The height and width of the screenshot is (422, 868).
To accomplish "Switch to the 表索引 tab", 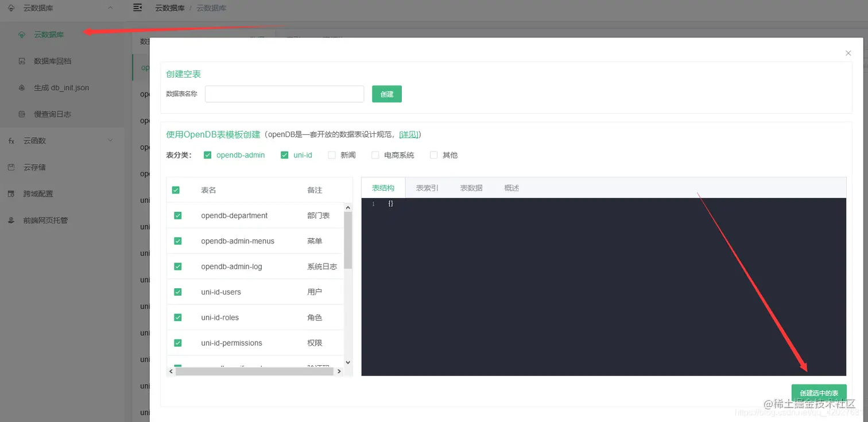I will [426, 187].
